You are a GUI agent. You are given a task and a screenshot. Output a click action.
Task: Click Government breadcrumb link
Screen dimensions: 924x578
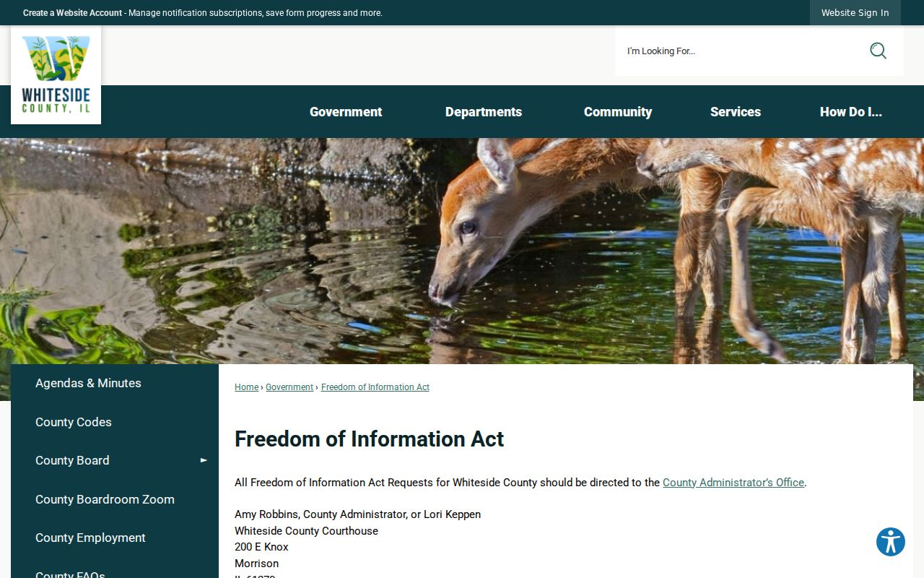pos(289,387)
